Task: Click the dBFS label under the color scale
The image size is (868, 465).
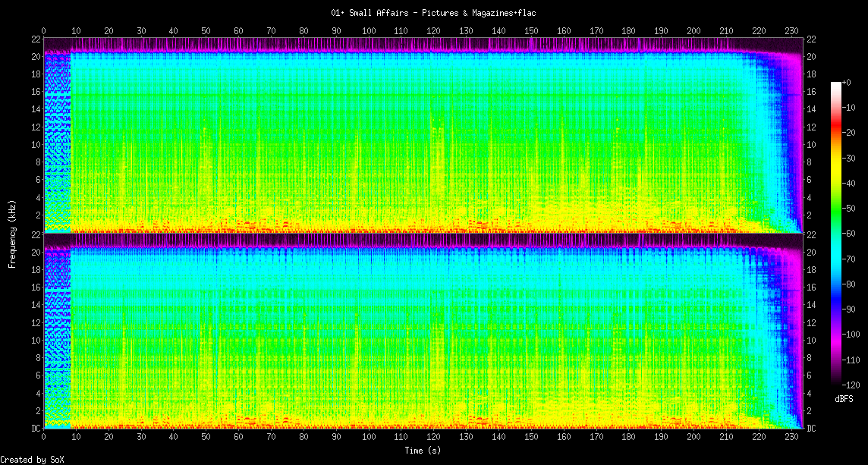Action: [x=844, y=399]
